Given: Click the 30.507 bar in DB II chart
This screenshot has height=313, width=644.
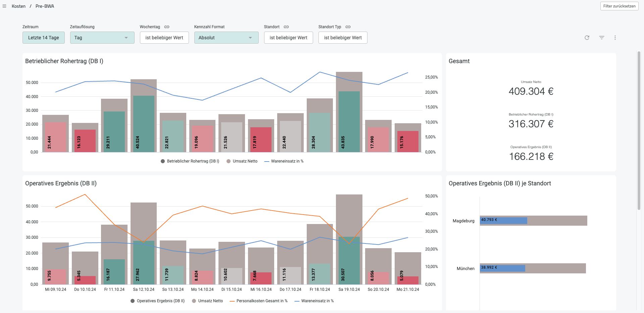Looking at the screenshot, I should pyautogui.click(x=349, y=261).
